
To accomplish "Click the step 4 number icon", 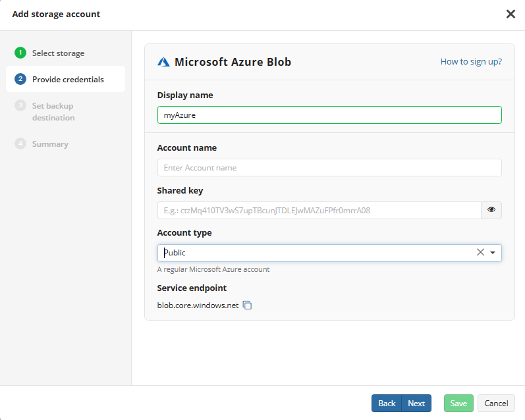I will pyautogui.click(x=20, y=144).
